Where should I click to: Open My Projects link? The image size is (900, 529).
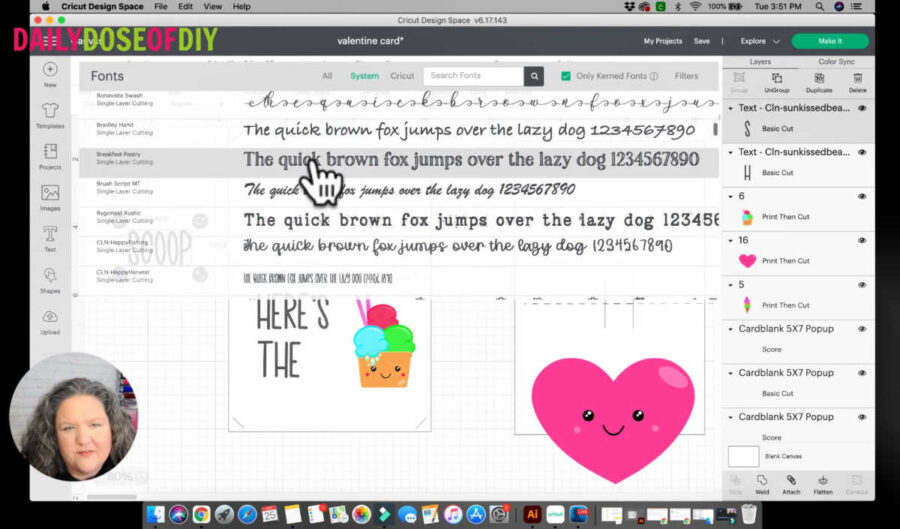663,41
